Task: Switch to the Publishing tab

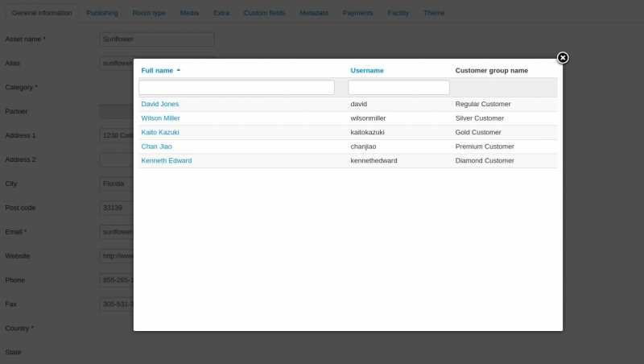Action: [102, 13]
